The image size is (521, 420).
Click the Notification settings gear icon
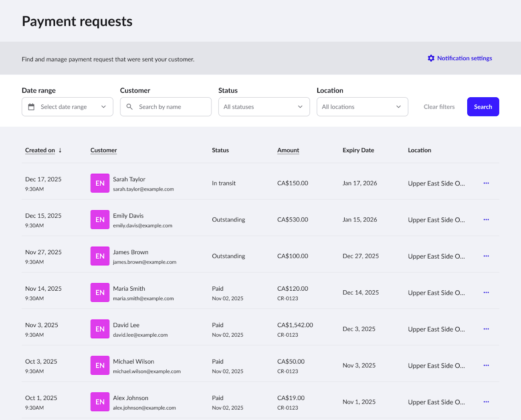[431, 58]
